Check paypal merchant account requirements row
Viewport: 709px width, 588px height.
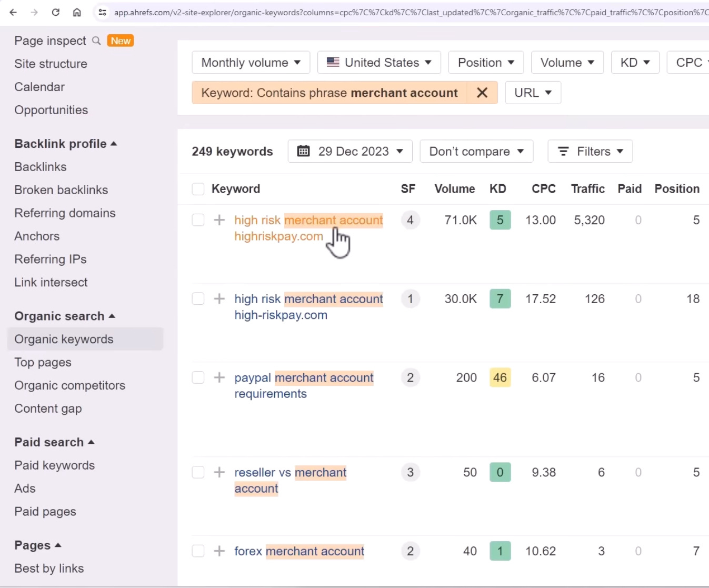[x=198, y=377]
